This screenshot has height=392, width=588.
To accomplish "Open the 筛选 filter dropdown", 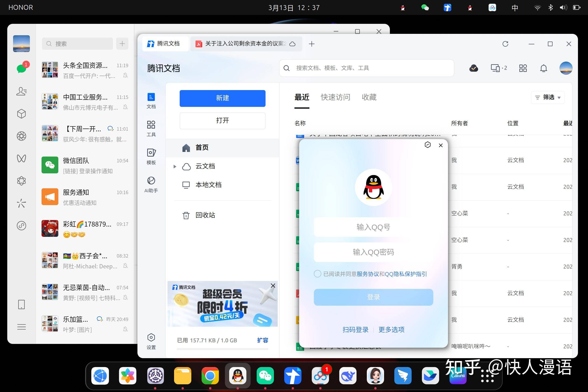I will [x=547, y=97].
